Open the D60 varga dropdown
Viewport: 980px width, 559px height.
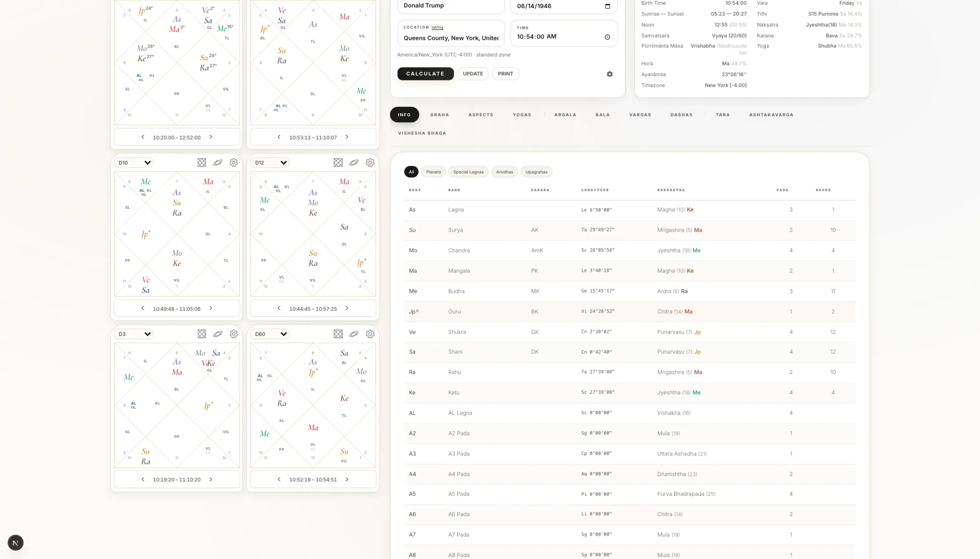270,334
